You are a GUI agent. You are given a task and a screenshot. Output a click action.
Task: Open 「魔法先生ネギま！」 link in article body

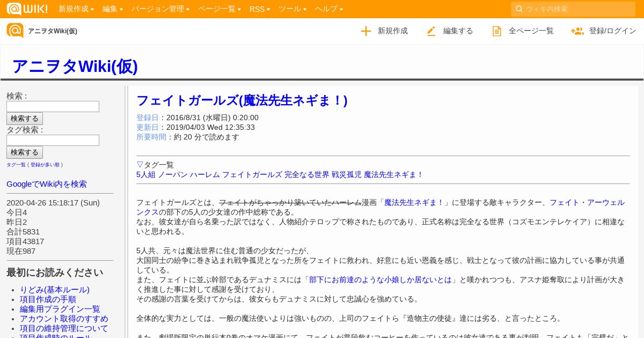[x=414, y=202]
